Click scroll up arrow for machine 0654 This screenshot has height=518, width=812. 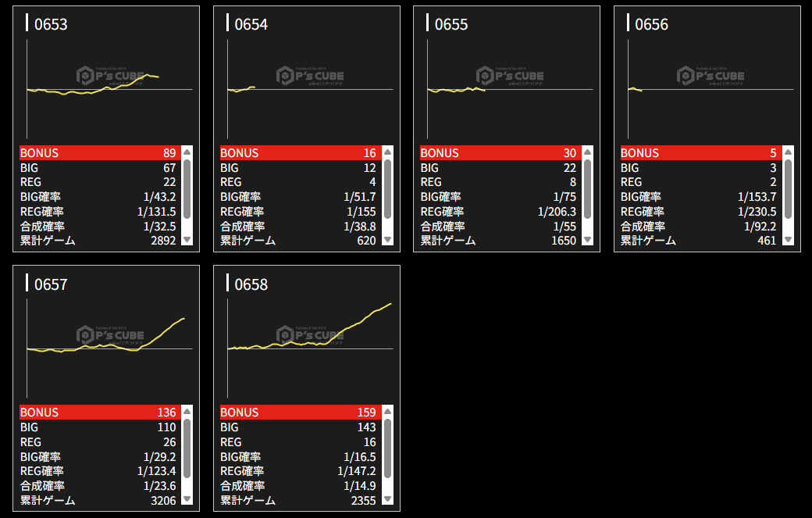click(x=387, y=152)
